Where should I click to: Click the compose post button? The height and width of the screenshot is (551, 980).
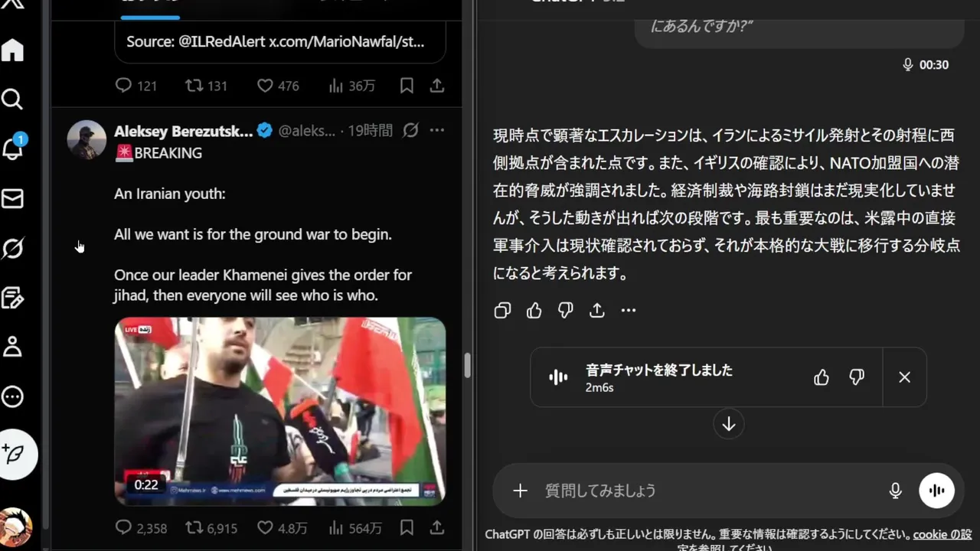[16, 453]
